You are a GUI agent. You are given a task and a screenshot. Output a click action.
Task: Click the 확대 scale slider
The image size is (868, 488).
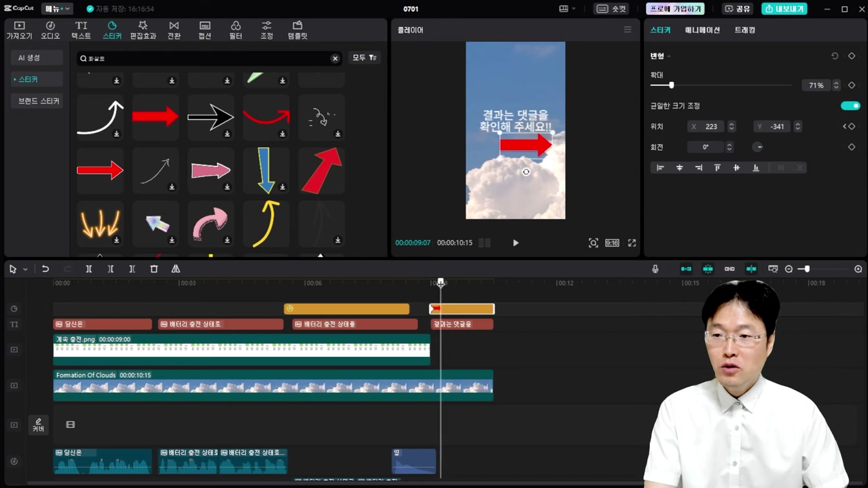(x=721, y=85)
